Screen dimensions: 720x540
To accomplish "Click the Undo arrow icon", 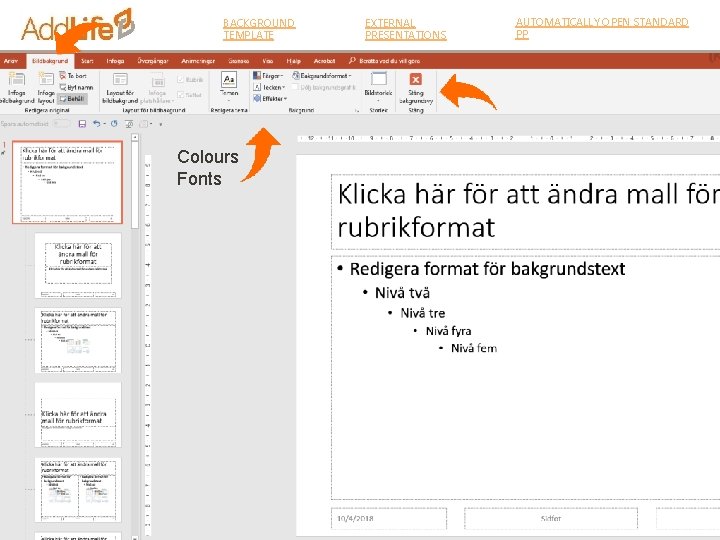I will pos(96,124).
